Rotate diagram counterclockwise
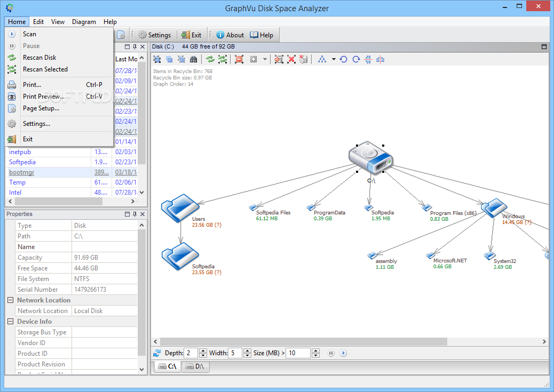 pyautogui.click(x=343, y=59)
